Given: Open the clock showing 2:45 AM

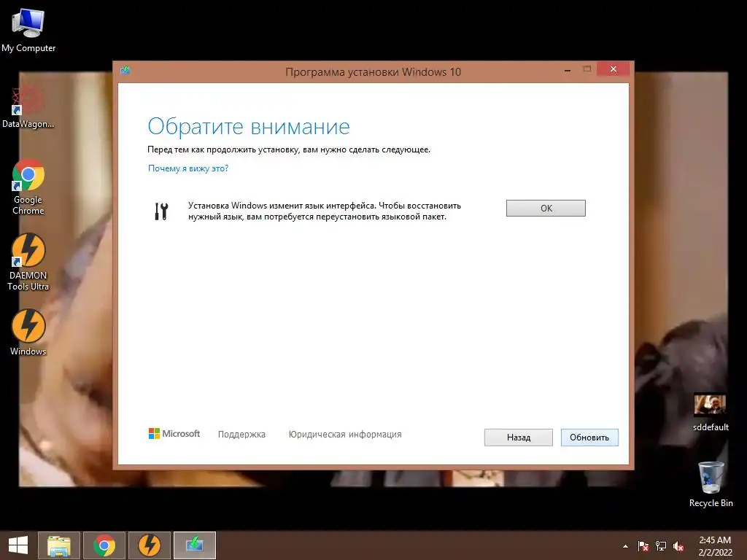Looking at the screenshot, I should click(715, 546).
